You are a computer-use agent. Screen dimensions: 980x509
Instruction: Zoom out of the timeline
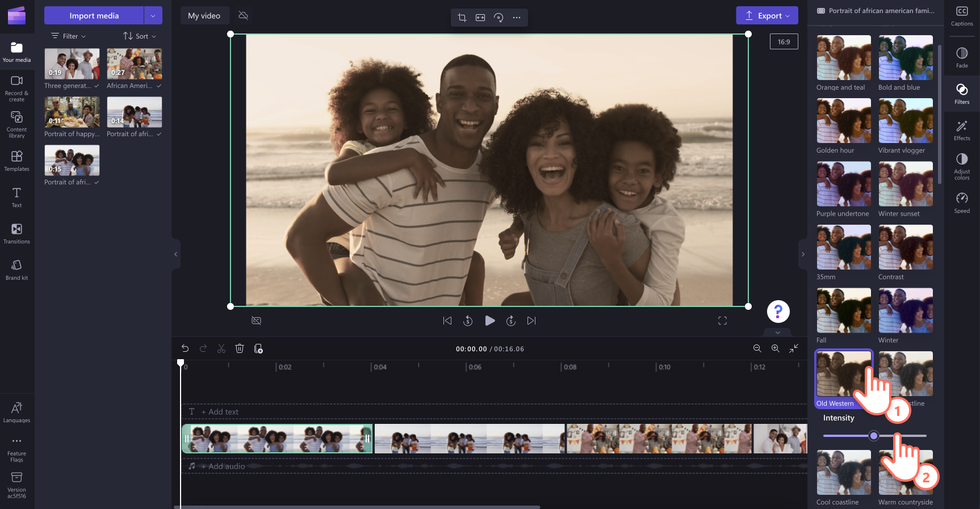click(x=757, y=348)
